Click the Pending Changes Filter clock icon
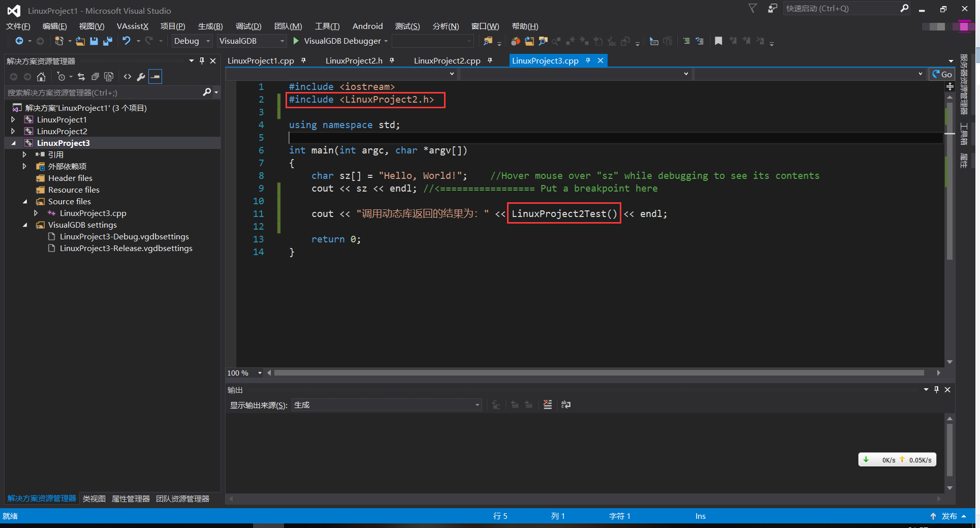The height and width of the screenshot is (528, 980). coord(61,77)
